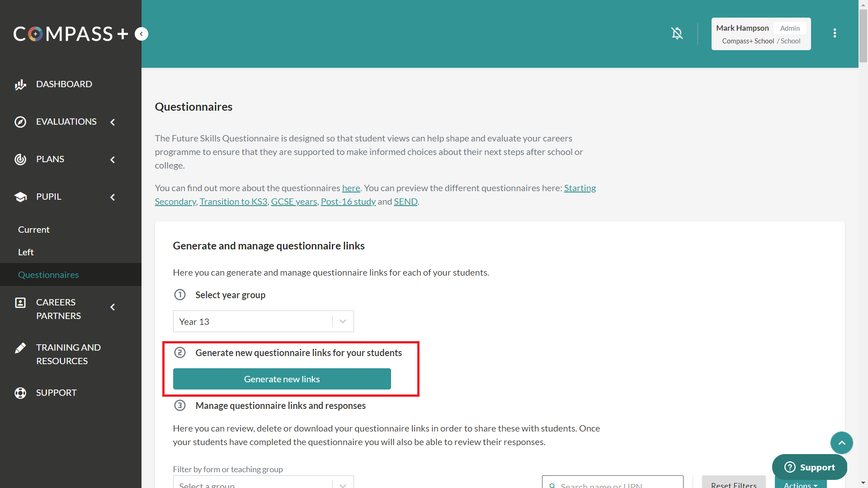The height and width of the screenshot is (488, 868).
Task: Click the Evaluations compass icon
Action: pos(20,122)
